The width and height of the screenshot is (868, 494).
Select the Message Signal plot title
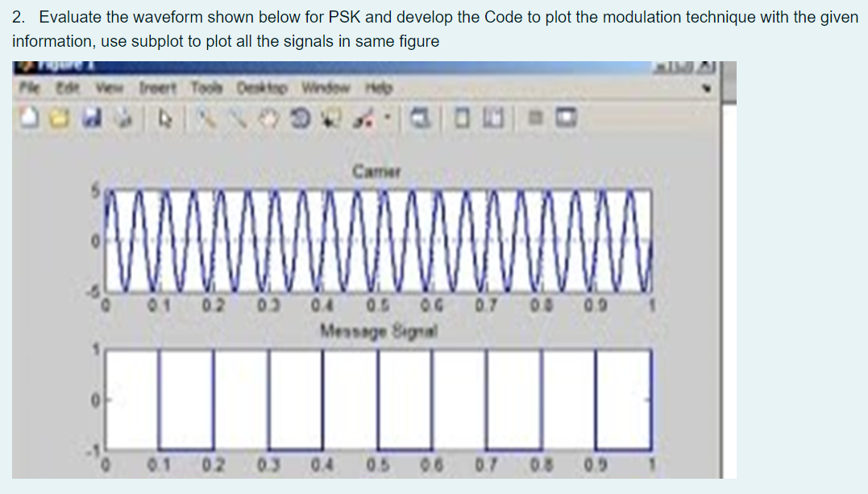pos(378,329)
